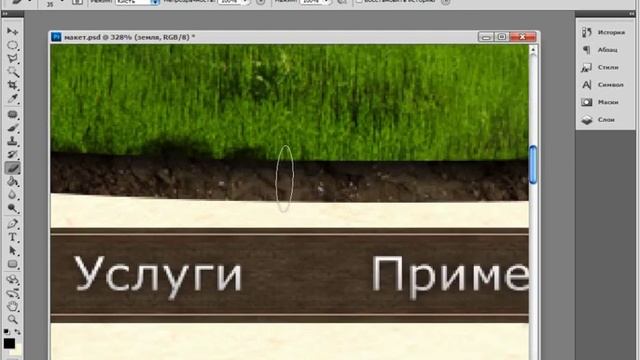The height and width of the screenshot is (360, 640).
Task: Expand the right panel dock double-arrow
Action: [x=632, y=14]
